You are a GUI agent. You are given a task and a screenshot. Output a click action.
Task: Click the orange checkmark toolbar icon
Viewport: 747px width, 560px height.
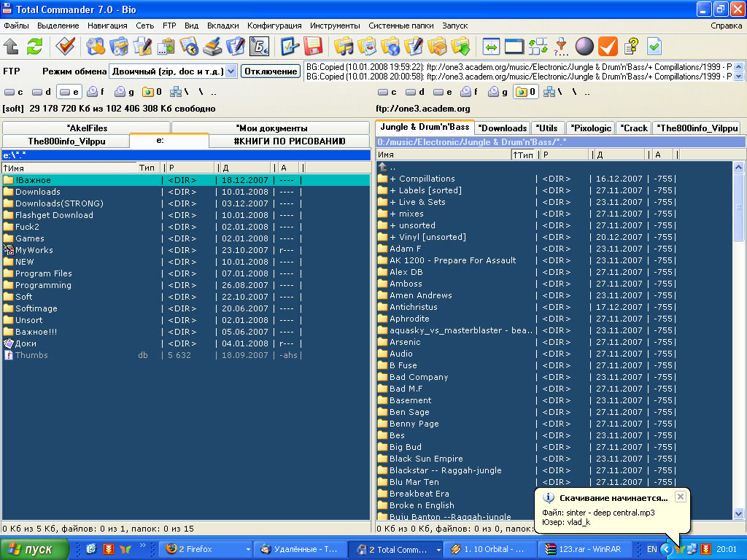[608, 47]
